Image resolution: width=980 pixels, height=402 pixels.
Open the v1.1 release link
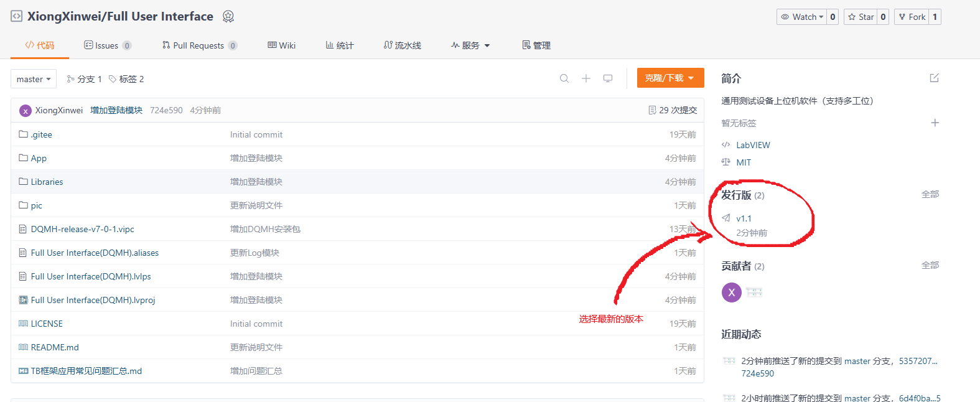click(x=744, y=218)
